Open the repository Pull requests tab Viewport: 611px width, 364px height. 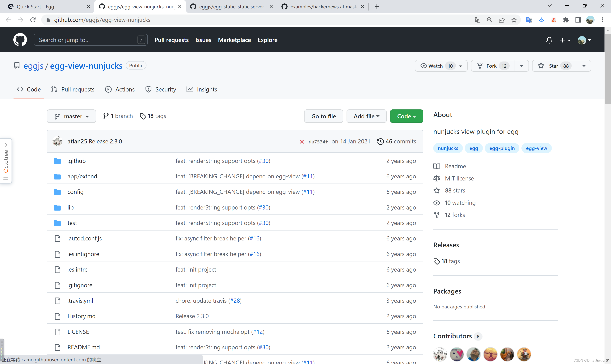[x=73, y=89]
